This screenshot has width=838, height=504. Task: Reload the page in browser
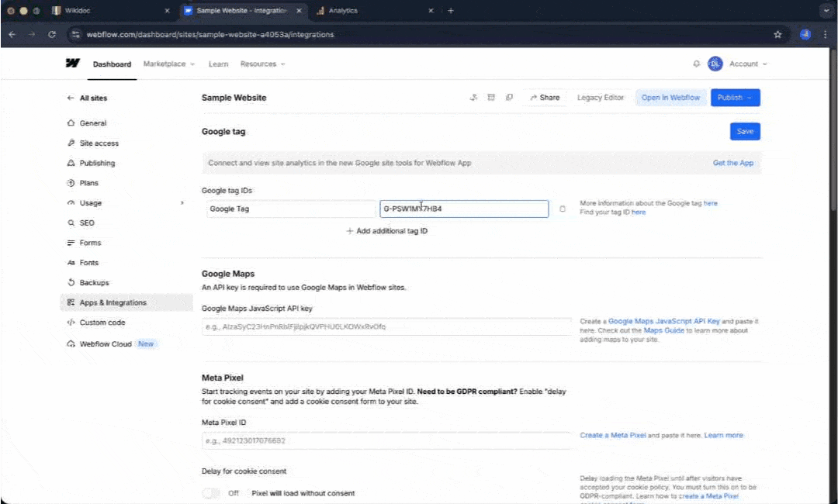[52, 34]
